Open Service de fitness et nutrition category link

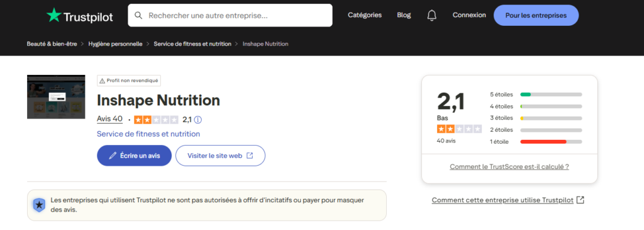pos(148,134)
